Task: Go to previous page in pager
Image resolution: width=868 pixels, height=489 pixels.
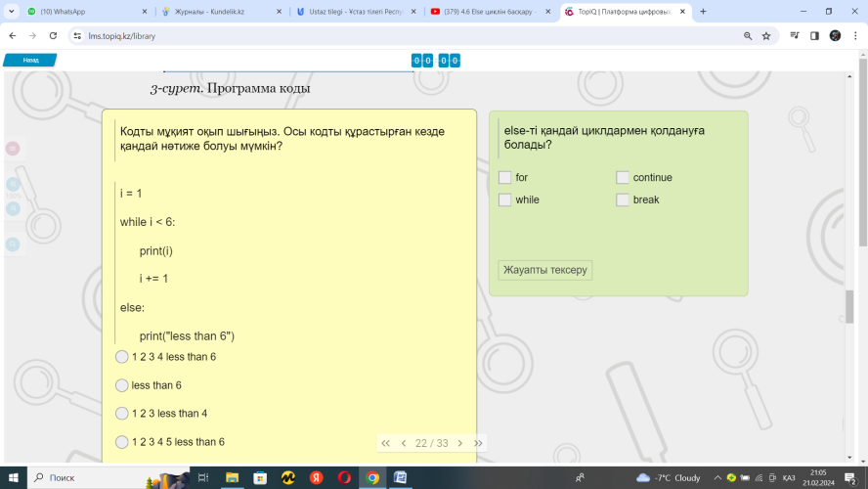Action: point(404,443)
